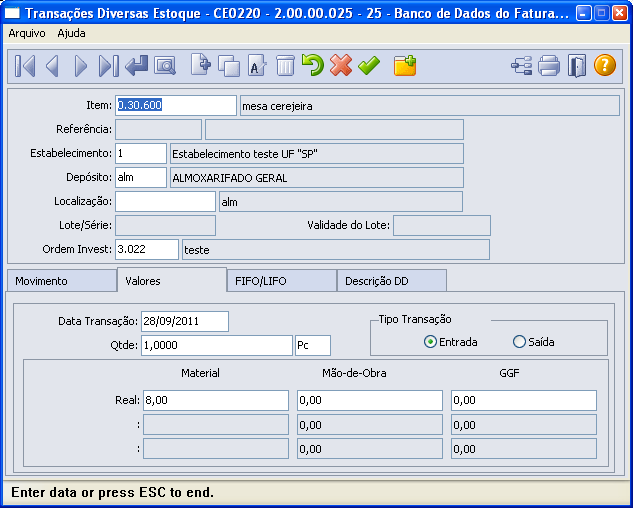Click the 'GGF' column header text
The width and height of the screenshot is (633, 508).
(509, 373)
